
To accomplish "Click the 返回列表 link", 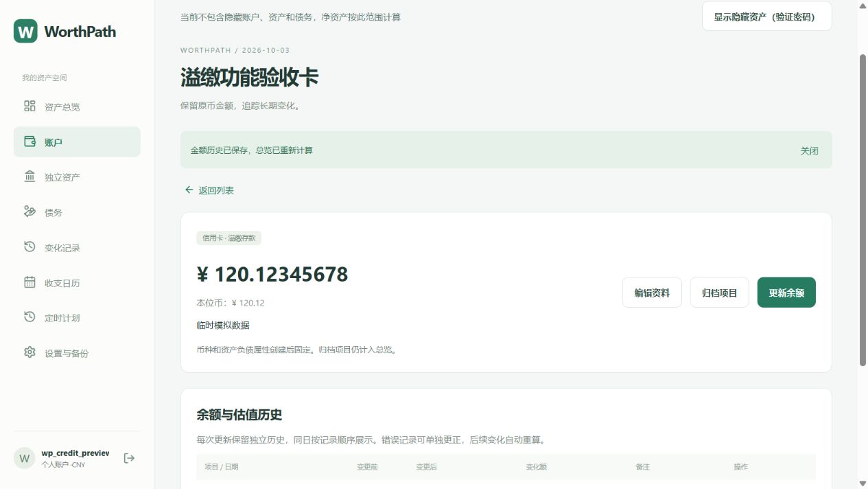I will click(209, 190).
